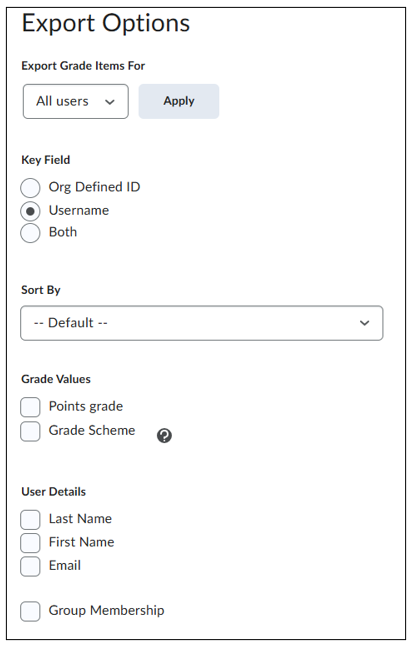Expand the Sort By Default dropdown
The image size is (410, 645).
(202, 323)
